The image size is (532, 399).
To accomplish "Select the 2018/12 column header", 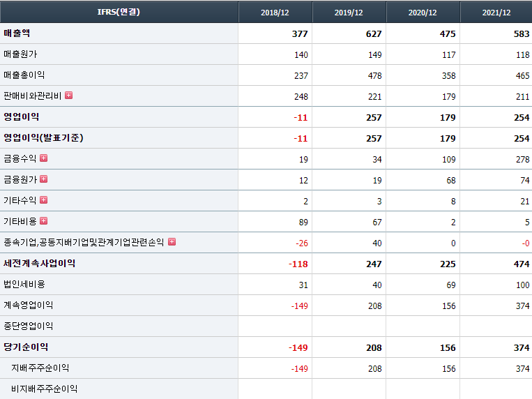I will pos(275,13).
